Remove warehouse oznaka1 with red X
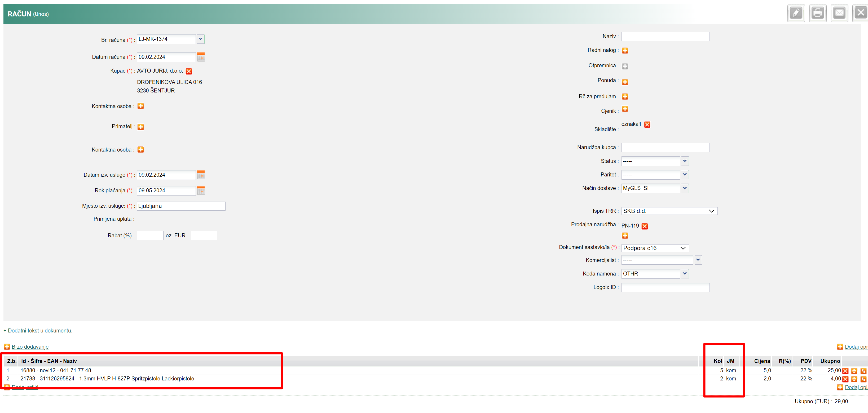 [647, 125]
